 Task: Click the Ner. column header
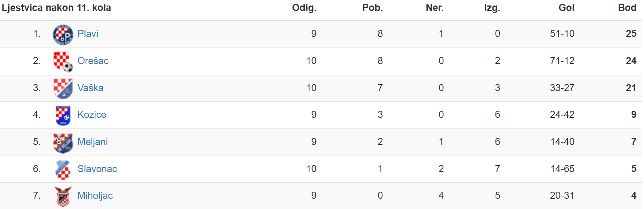tap(435, 8)
